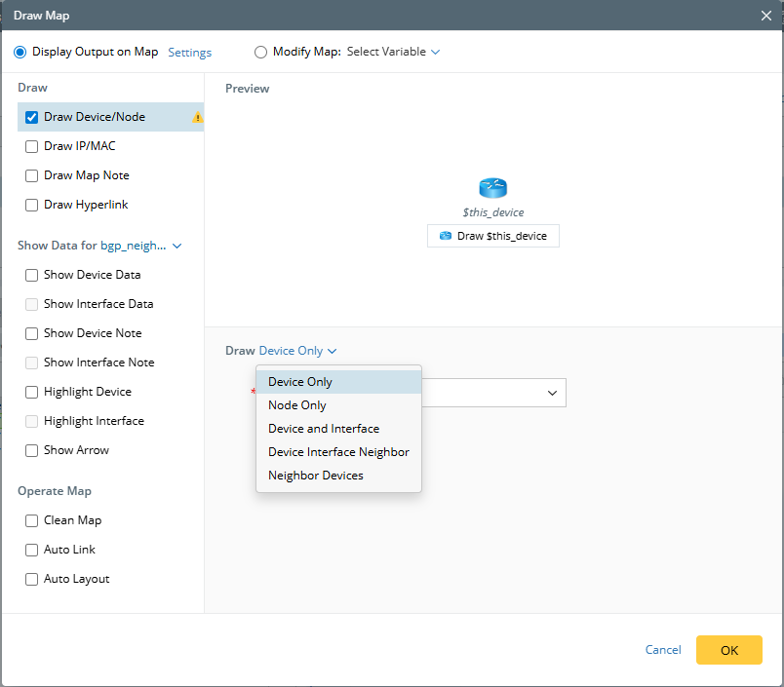Click the Draw $this_device button
The width and height of the screenshot is (784, 687).
tap(493, 236)
